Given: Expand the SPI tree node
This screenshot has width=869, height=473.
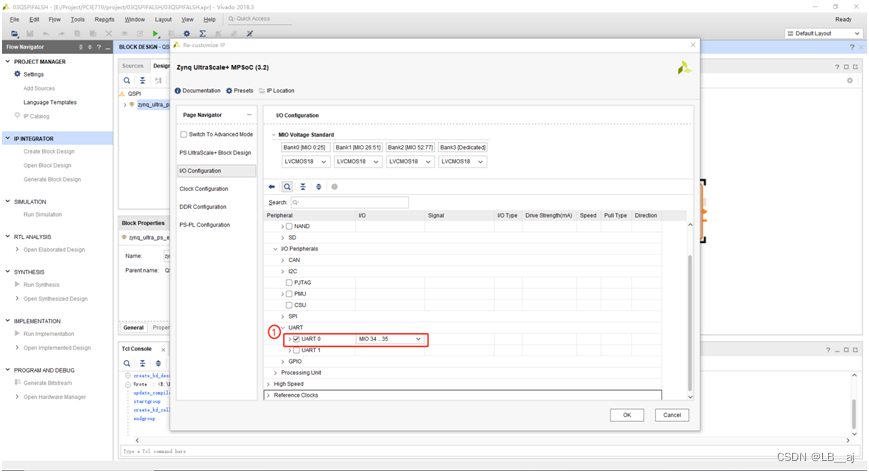Looking at the screenshot, I should [282, 317].
